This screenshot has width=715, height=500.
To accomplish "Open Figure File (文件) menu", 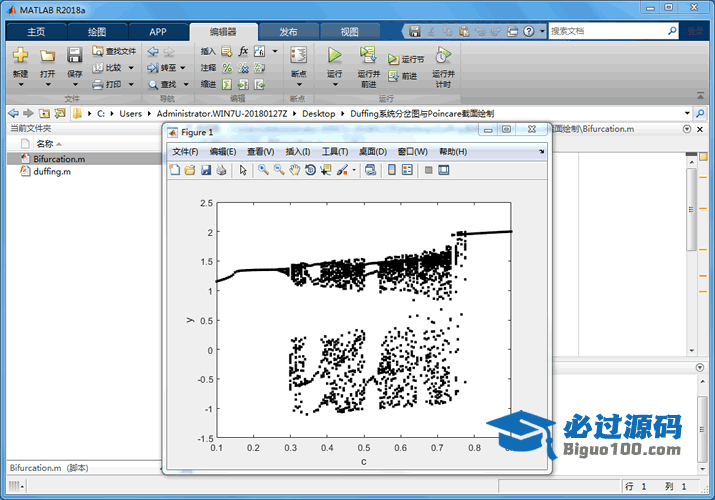I will pos(185,151).
